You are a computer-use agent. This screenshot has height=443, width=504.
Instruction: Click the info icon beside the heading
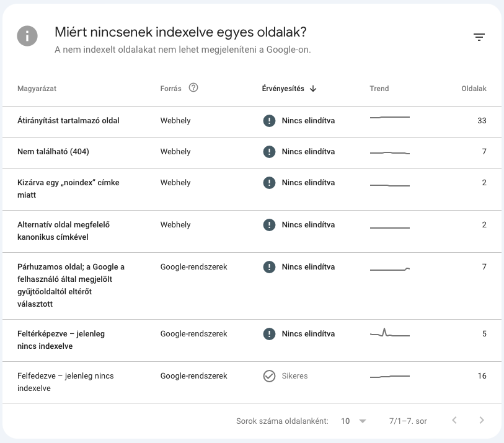pos(28,36)
